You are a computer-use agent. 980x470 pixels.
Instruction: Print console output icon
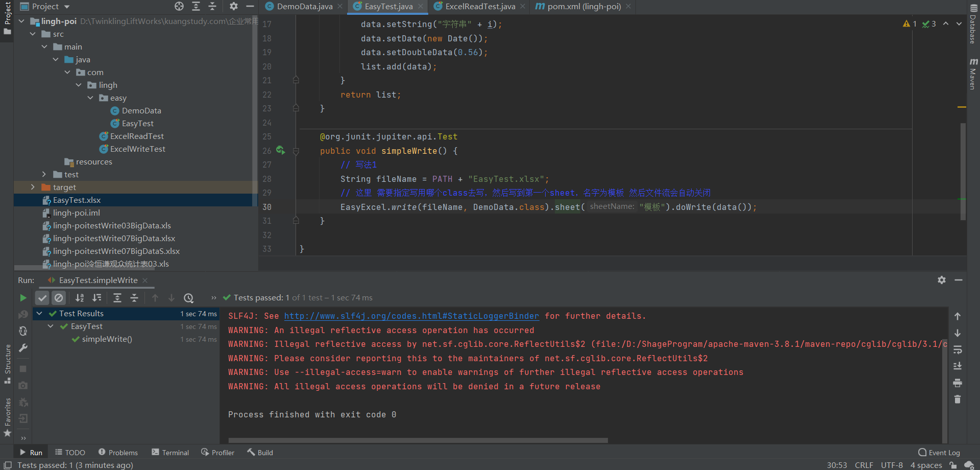click(958, 383)
